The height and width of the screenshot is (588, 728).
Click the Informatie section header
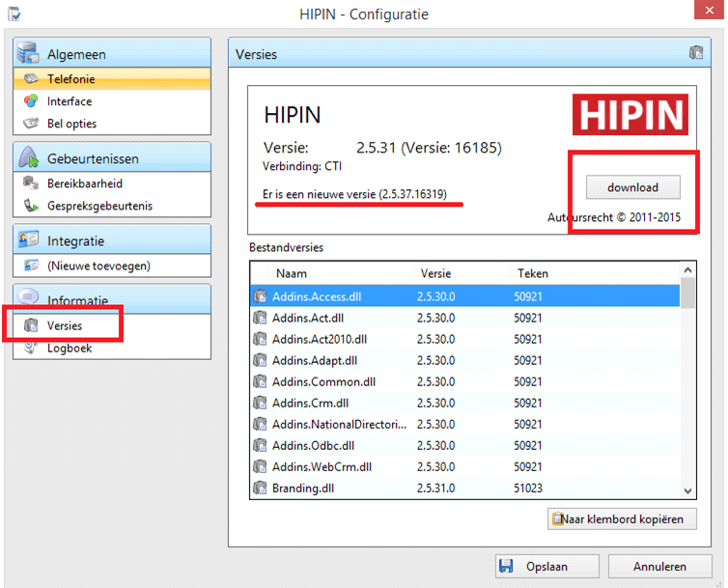click(112, 299)
